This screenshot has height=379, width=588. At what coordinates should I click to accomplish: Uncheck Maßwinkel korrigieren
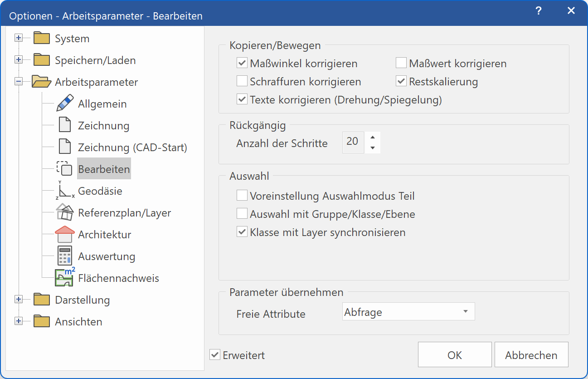tap(242, 64)
